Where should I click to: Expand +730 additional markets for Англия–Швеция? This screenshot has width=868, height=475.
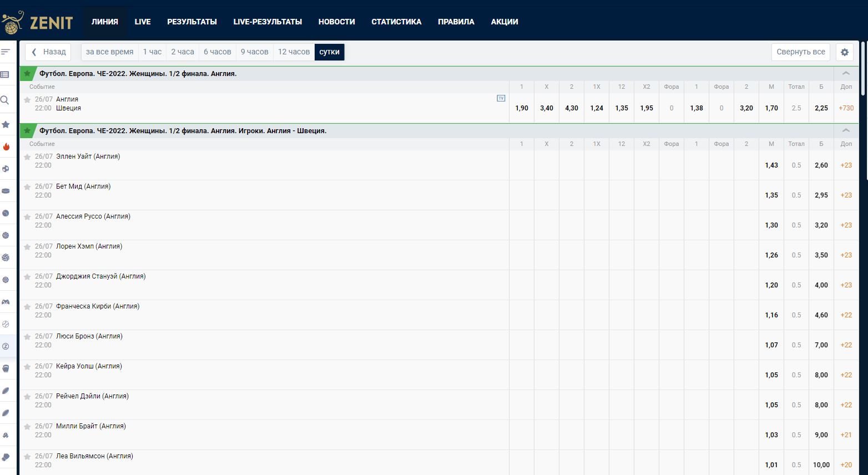tap(846, 108)
